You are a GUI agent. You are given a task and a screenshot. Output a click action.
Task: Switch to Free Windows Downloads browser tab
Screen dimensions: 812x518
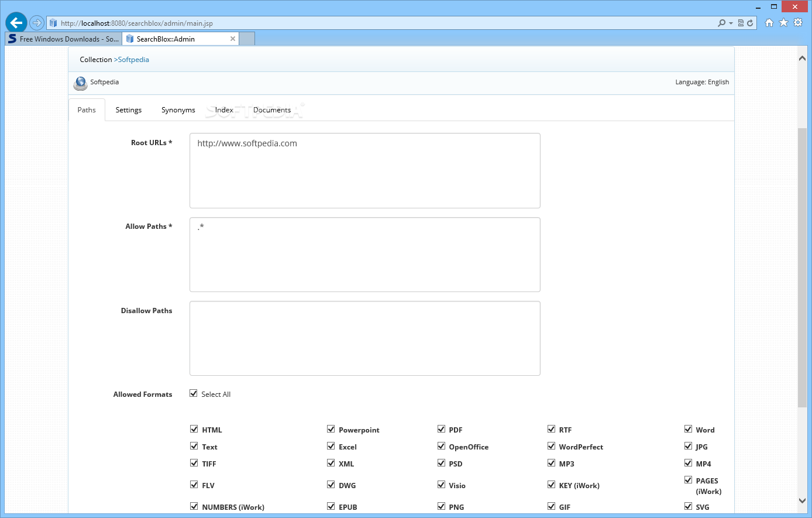[63, 39]
